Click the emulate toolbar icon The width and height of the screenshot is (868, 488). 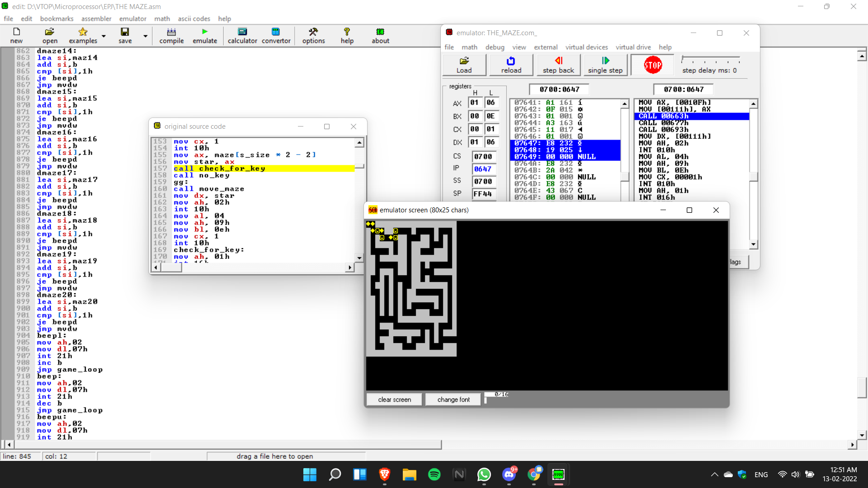point(204,36)
